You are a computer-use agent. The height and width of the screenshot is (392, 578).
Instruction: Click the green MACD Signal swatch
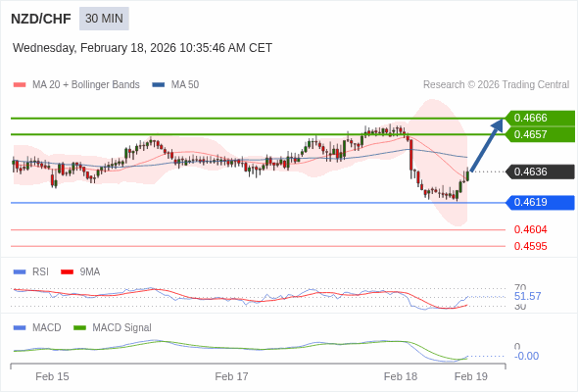pos(79,328)
